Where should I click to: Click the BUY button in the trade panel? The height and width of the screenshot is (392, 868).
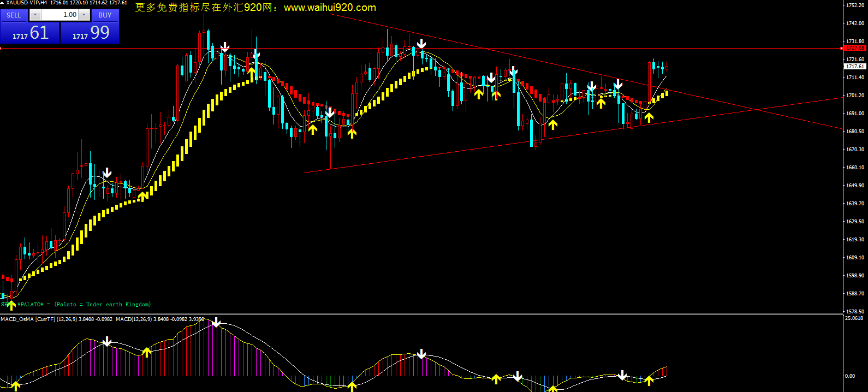[x=105, y=15]
